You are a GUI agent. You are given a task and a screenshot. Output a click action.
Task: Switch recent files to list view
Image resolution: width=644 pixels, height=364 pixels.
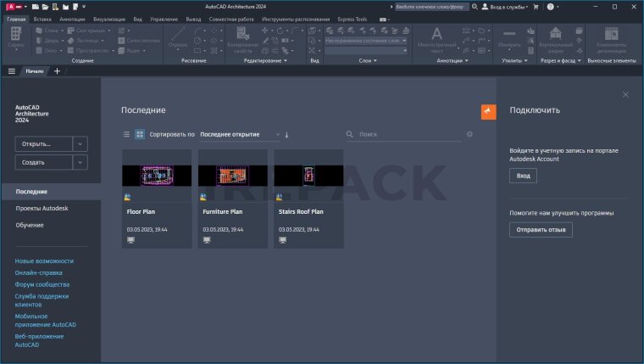(x=127, y=134)
